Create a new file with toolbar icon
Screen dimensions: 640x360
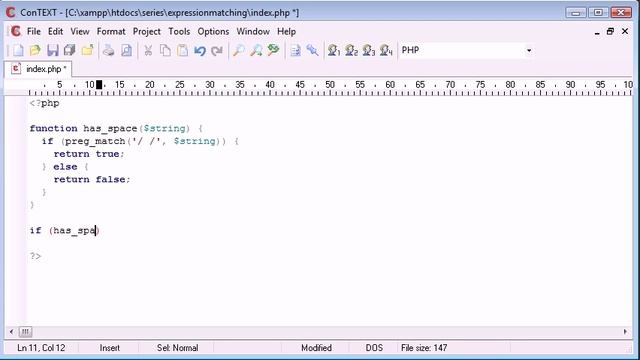(18, 50)
